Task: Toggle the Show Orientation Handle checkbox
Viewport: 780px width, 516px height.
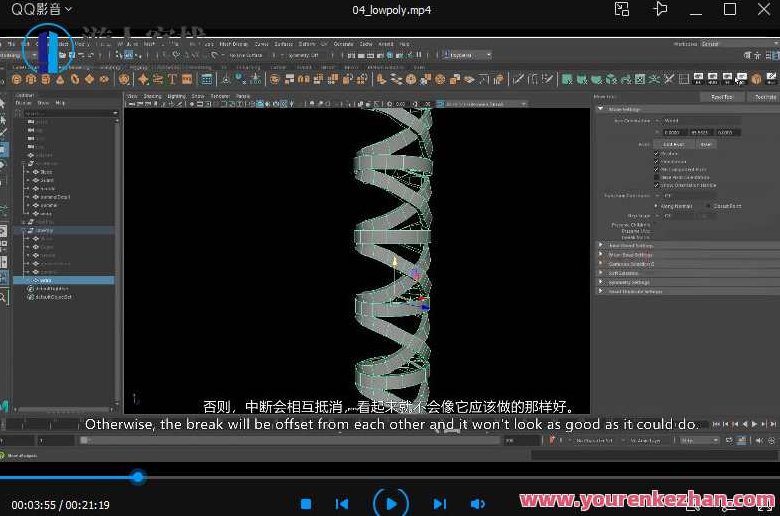Action: tap(656, 185)
